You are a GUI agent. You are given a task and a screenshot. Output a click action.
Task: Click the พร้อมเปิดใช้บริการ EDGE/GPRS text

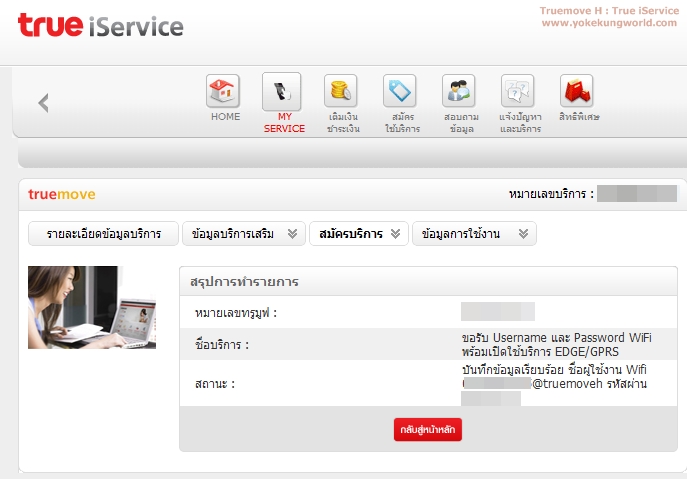click(x=540, y=351)
